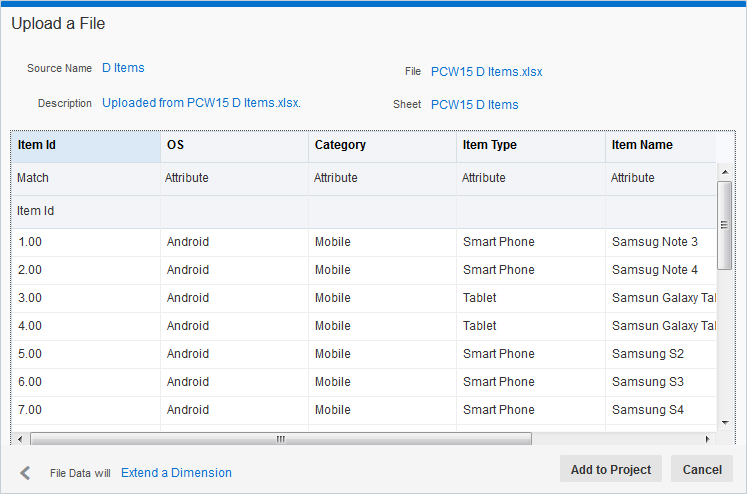This screenshot has height=494, width=747.
Task: Click the Item Id match target cell
Action: [86, 211]
